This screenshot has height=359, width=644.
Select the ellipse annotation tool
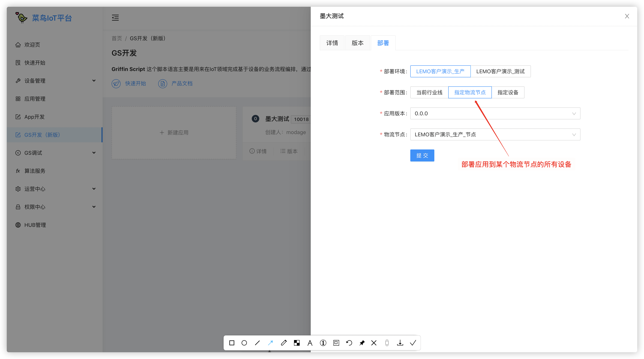[244, 343]
